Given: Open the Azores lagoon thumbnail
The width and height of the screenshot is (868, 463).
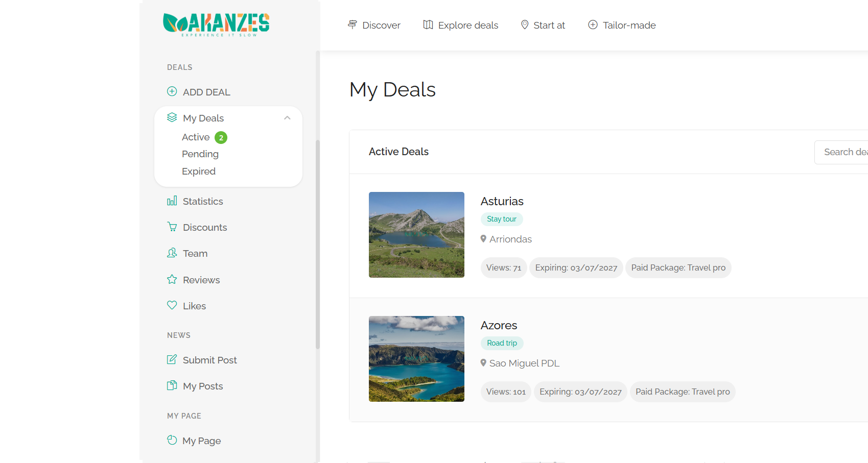Looking at the screenshot, I should coord(416,359).
